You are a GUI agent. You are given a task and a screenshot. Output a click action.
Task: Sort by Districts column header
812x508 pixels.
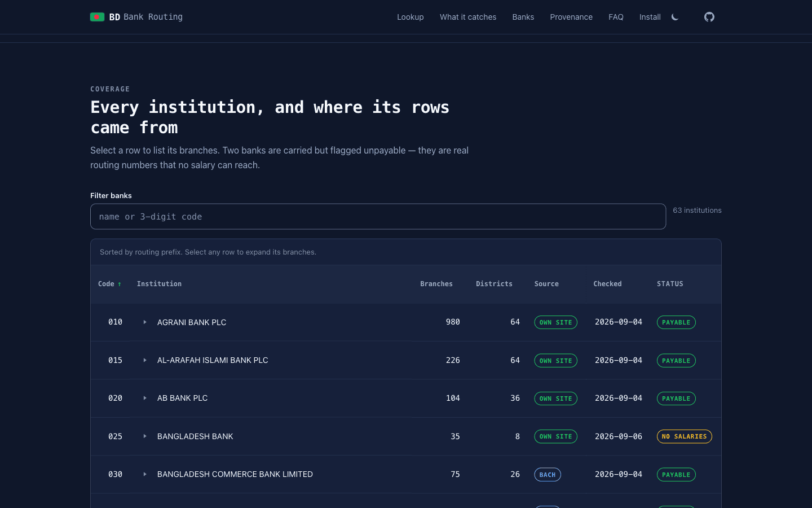pyautogui.click(x=494, y=284)
